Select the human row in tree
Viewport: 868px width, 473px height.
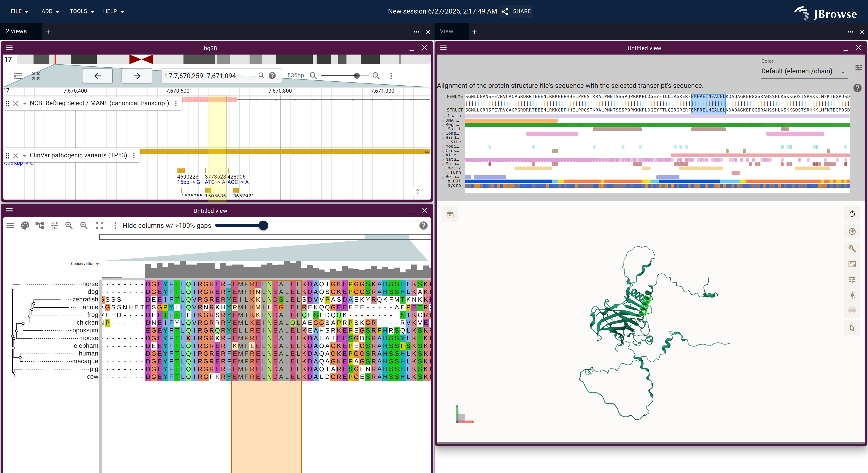(x=88, y=353)
